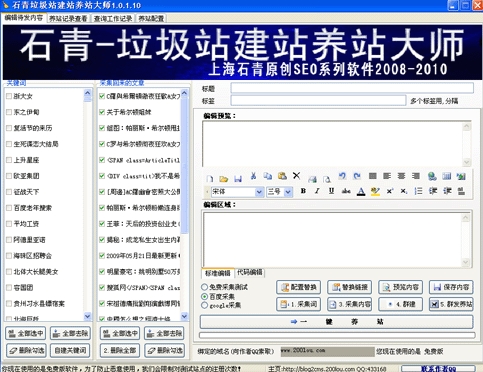Toggle superscript x² icon

tap(390, 191)
